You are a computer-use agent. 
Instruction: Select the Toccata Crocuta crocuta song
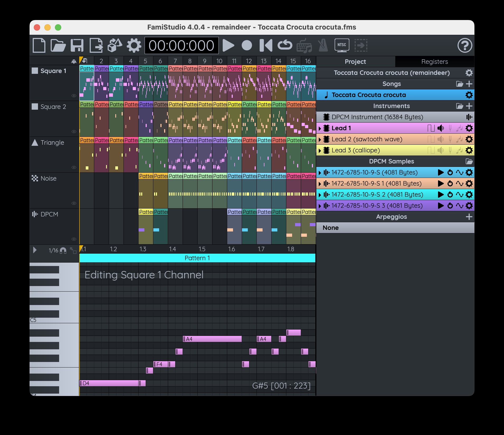[x=368, y=95]
